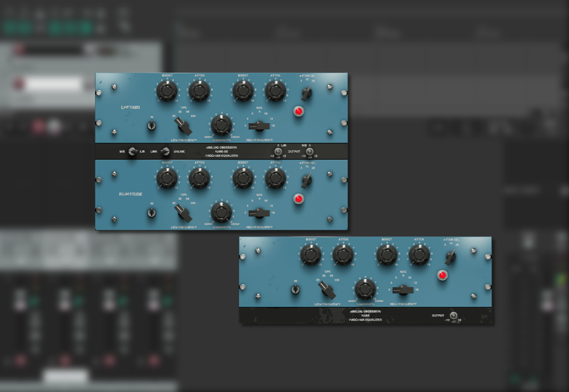Set the RES selector on the mono RARE
This screenshot has width=569, height=392.
coord(402,289)
